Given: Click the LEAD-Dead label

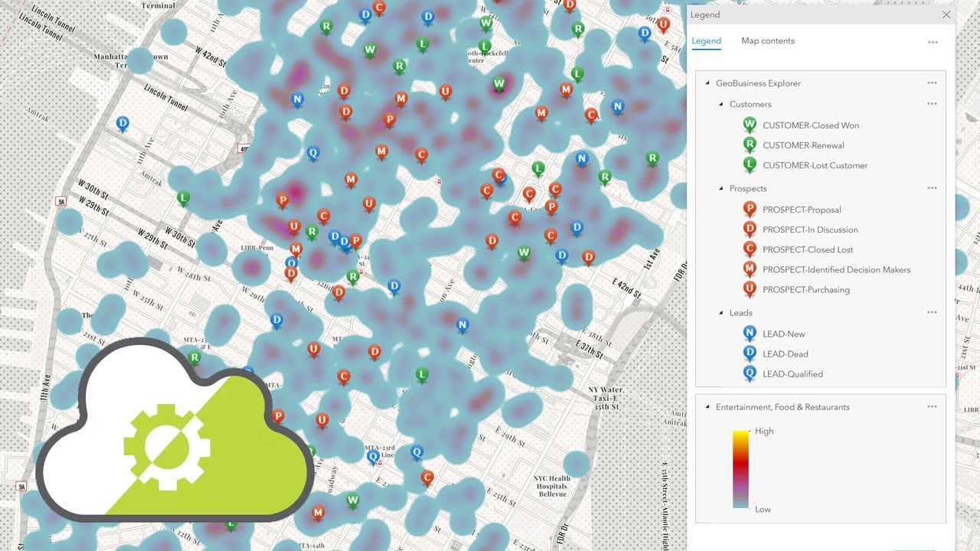Looking at the screenshot, I should [786, 354].
